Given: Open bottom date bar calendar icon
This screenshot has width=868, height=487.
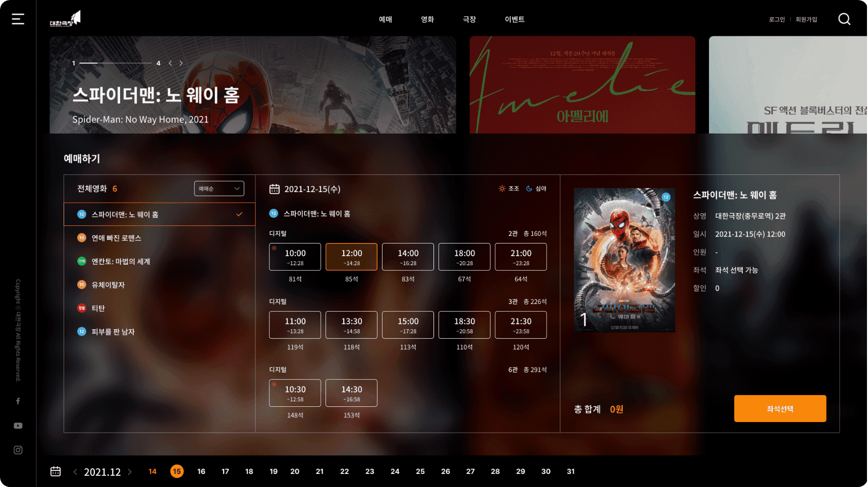Looking at the screenshot, I should (56, 471).
